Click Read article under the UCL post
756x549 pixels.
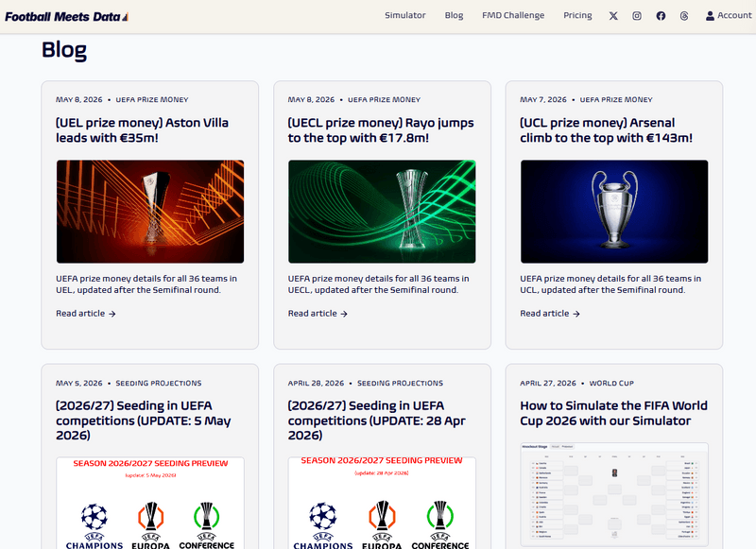[x=550, y=314]
